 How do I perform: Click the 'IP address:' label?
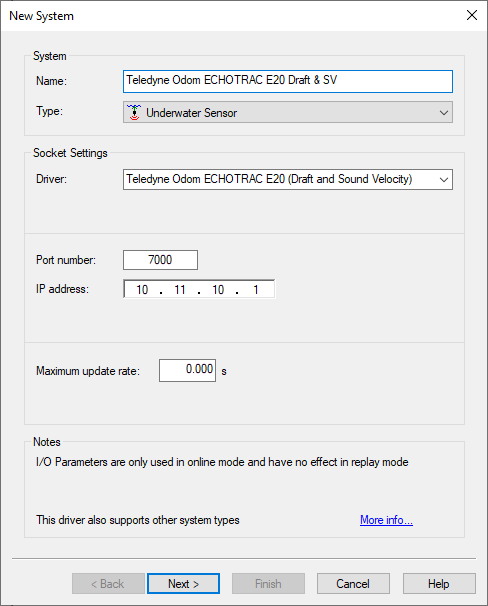[62, 289]
